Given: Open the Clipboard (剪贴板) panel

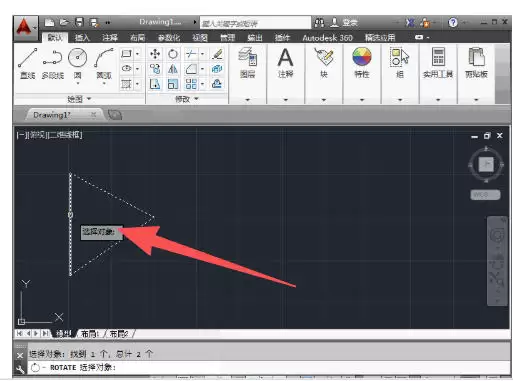Looking at the screenshot, I should (x=476, y=63).
